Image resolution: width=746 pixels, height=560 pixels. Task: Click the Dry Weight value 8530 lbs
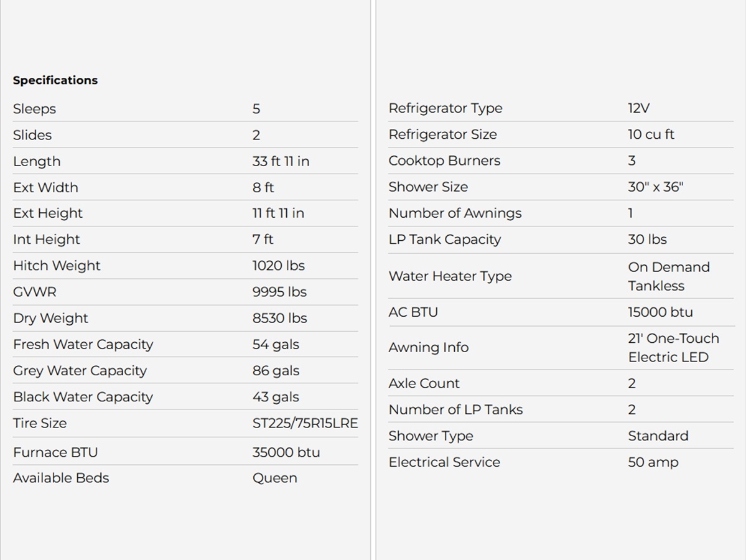[279, 318]
